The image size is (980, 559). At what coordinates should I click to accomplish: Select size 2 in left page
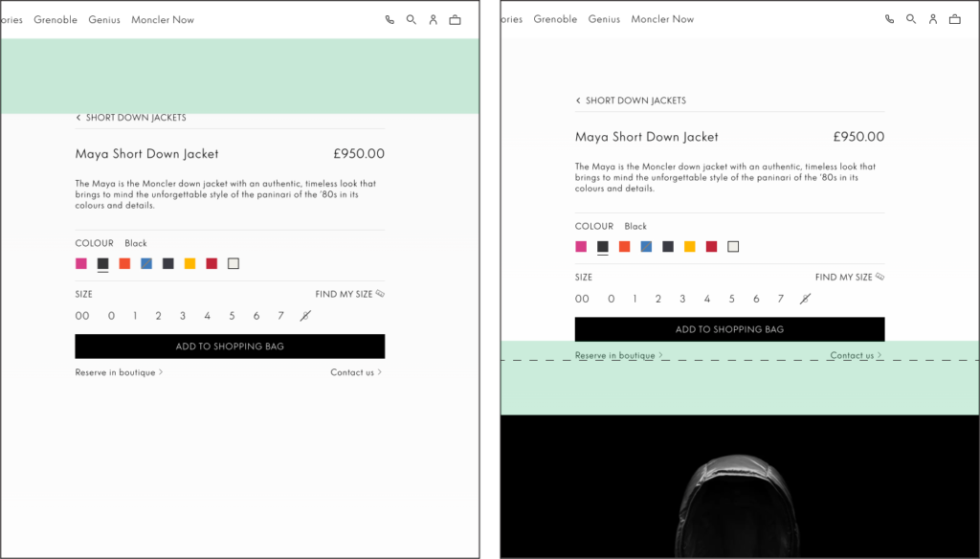click(x=158, y=316)
